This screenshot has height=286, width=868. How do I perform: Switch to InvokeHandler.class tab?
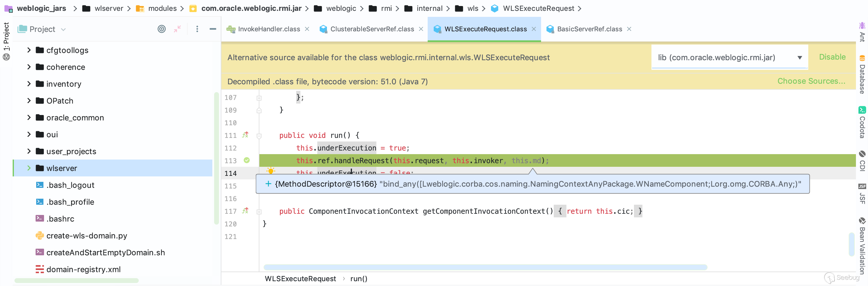coord(268,29)
